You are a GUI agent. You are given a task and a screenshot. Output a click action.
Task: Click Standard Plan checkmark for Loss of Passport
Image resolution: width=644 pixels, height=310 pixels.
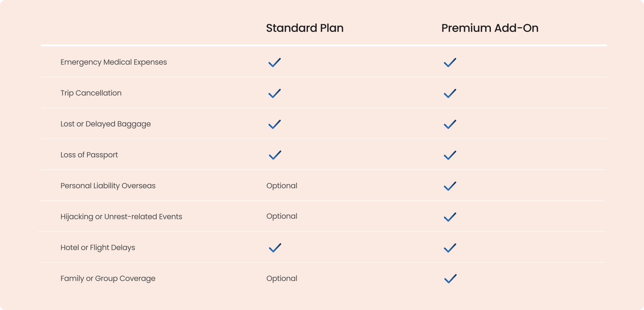(275, 155)
